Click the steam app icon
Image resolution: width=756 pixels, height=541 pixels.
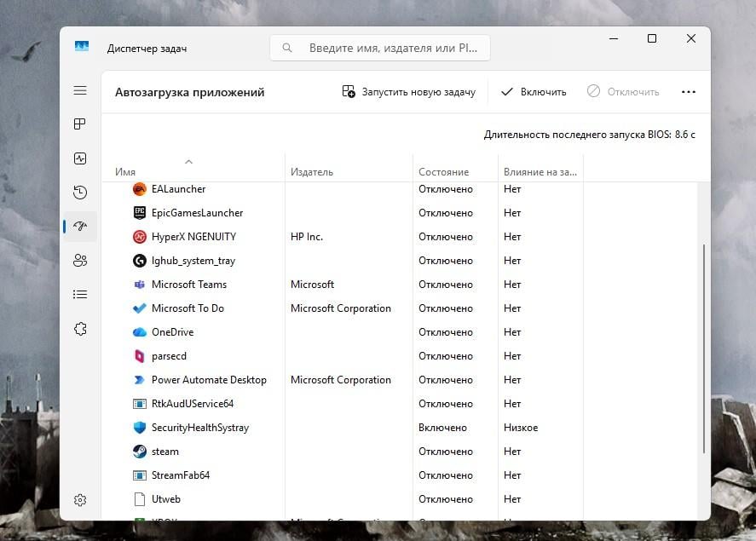coord(139,452)
